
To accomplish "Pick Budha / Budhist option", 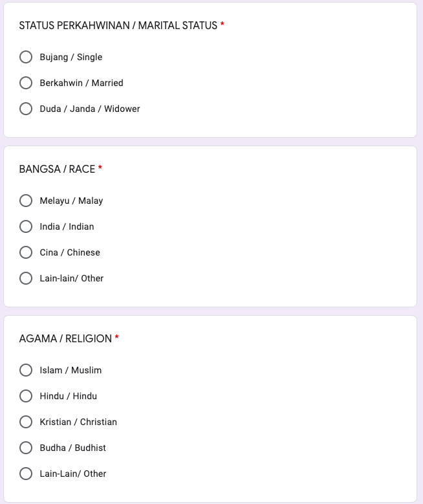I will click(x=26, y=448).
